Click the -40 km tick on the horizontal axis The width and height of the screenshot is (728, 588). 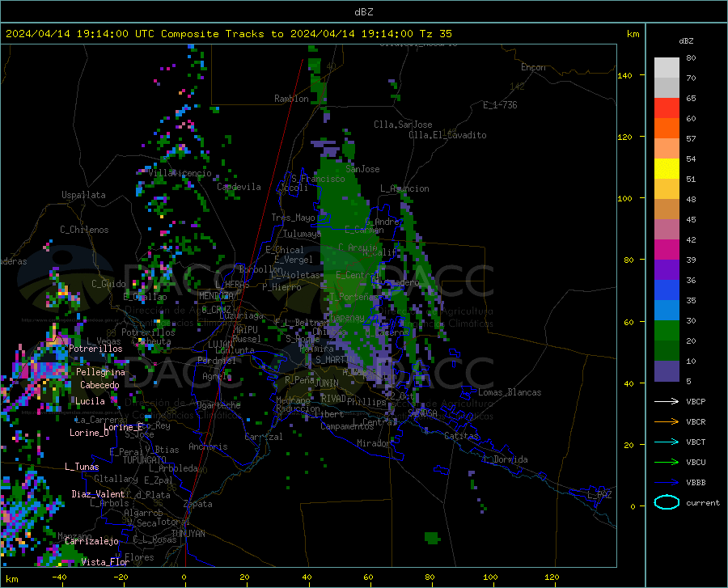pos(59,577)
